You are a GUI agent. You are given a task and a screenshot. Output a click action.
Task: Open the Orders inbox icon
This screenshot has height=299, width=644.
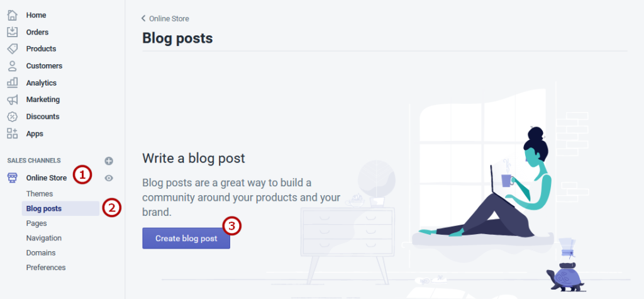(13, 32)
